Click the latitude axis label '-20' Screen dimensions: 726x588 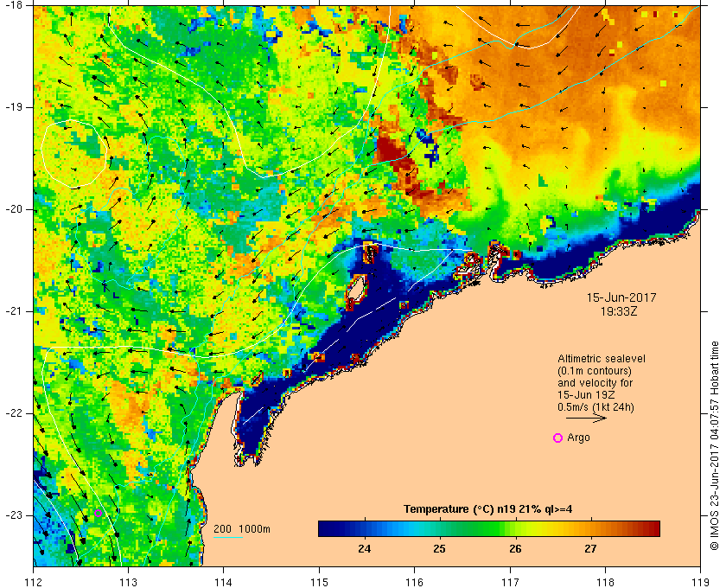coord(14,209)
